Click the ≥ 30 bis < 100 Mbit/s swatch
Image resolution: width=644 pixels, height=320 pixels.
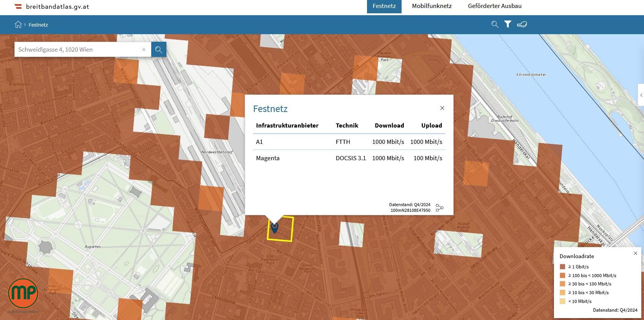pyautogui.click(x=562, y=284)
